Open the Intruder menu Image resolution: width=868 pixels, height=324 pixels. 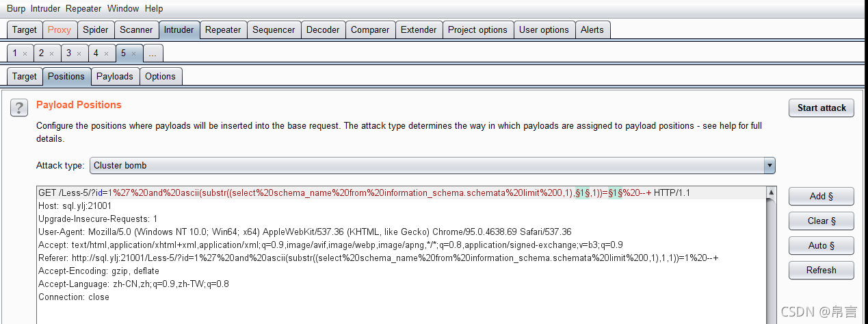pyautogui.click(x=45, y=9)
